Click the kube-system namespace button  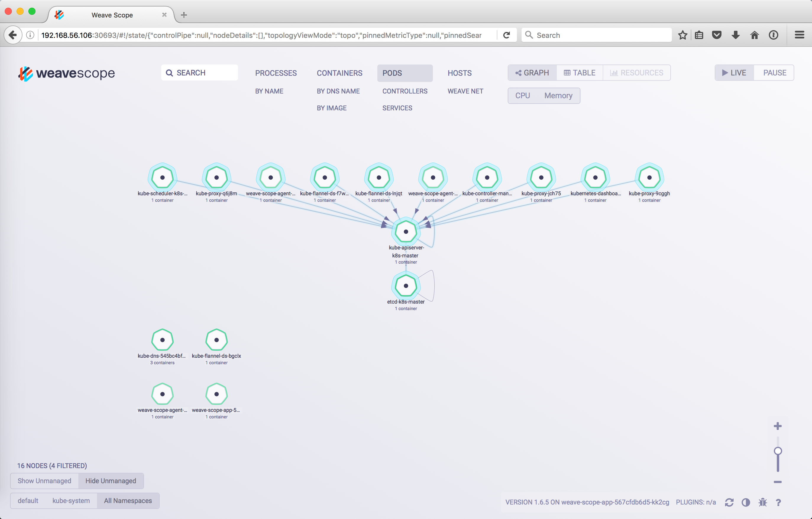71,501
